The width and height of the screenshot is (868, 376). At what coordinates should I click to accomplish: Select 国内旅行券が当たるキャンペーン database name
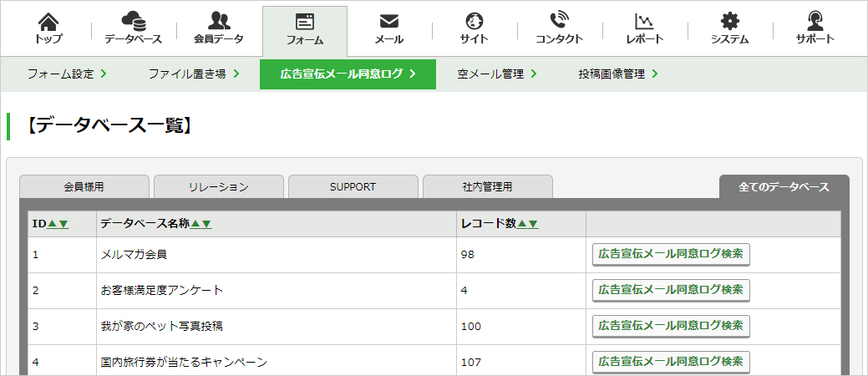[x=184, y=362]
